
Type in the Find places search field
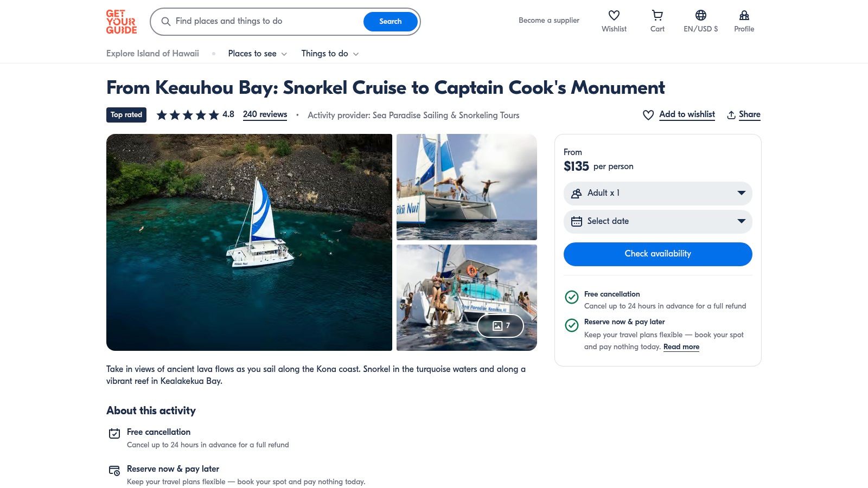(x=266, y=22)
